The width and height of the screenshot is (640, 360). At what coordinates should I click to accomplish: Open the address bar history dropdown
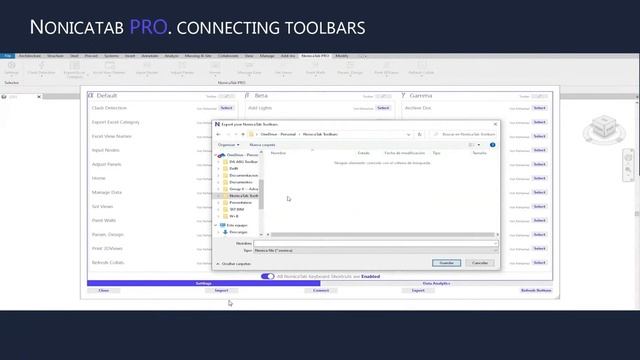click(x=409, y=134)
